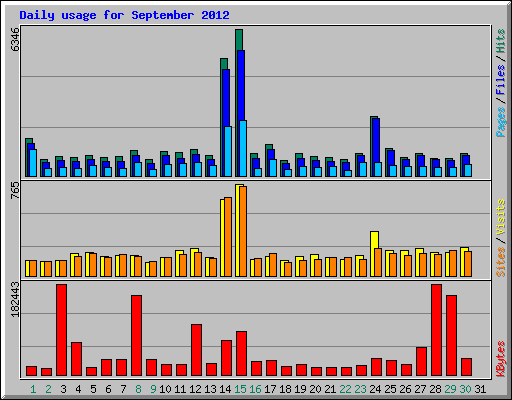Click day 14 on the x-axis

click(225, 389)
